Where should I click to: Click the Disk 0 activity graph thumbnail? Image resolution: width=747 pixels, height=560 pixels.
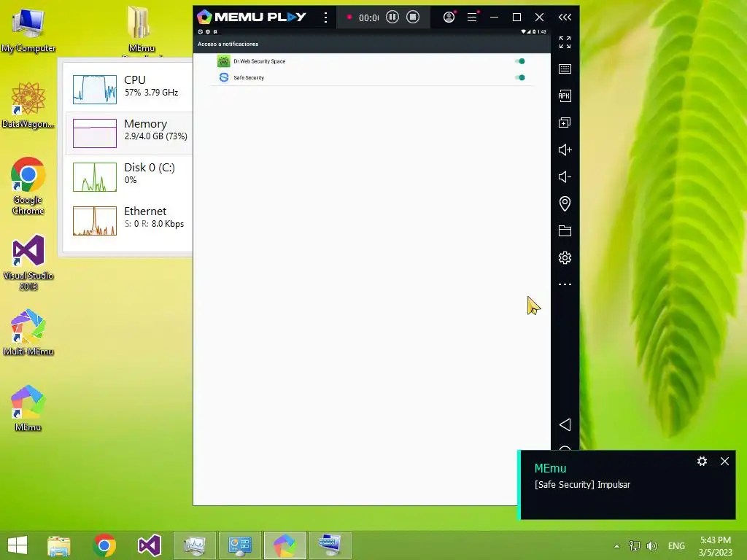coord(94,177)
